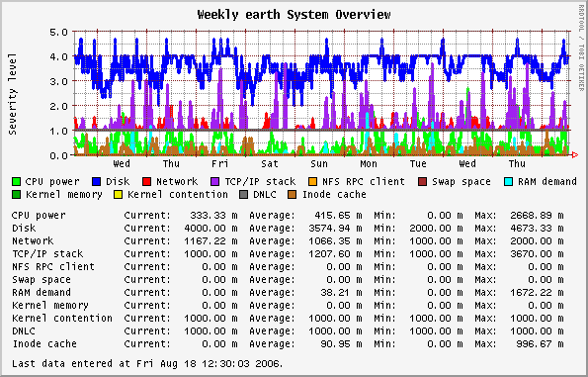Click the 3.0 y-axis tick label
Screen dimensions: 588x377
(x=59, y=81)
